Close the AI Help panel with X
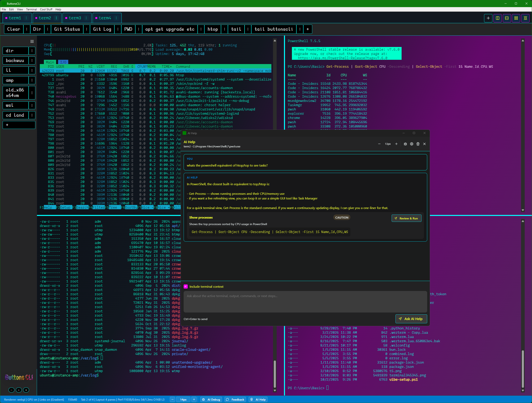The width and height of the screenshot is (532, 403). 425,144
